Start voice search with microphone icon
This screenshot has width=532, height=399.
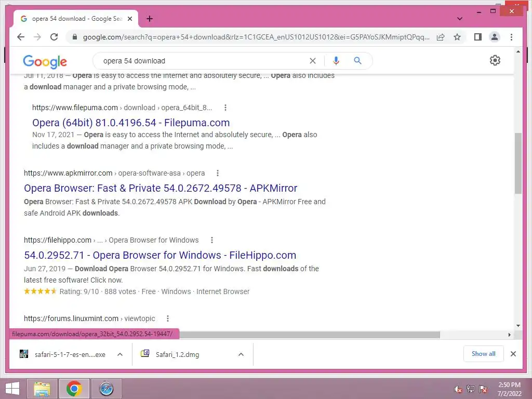pyautogui.click(x=336, y=61)
